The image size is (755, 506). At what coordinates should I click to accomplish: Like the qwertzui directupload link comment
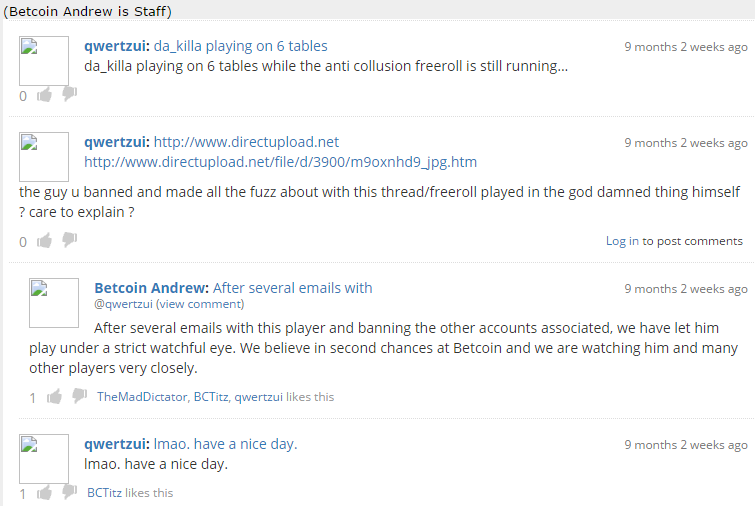pyautogui.click(x=44, y=240)
